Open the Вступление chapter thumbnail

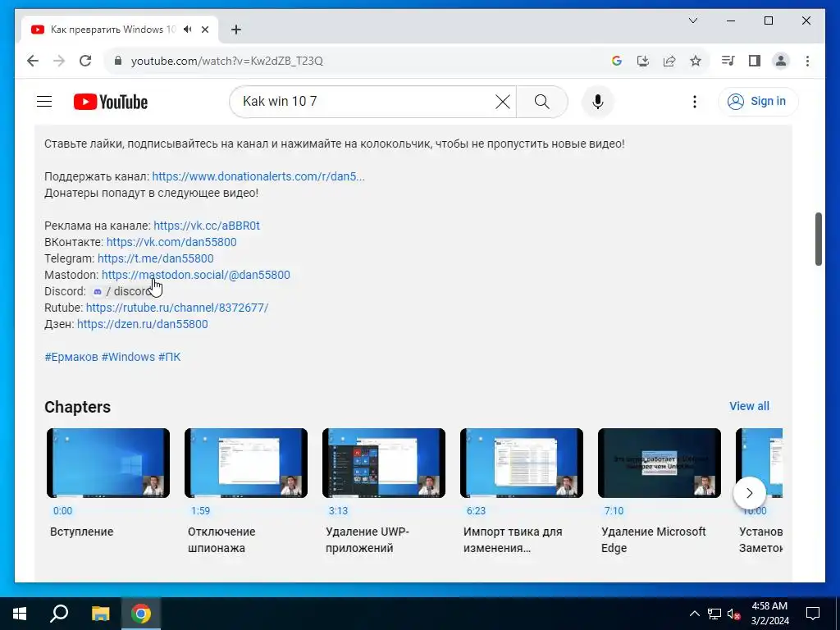point(108,463)
